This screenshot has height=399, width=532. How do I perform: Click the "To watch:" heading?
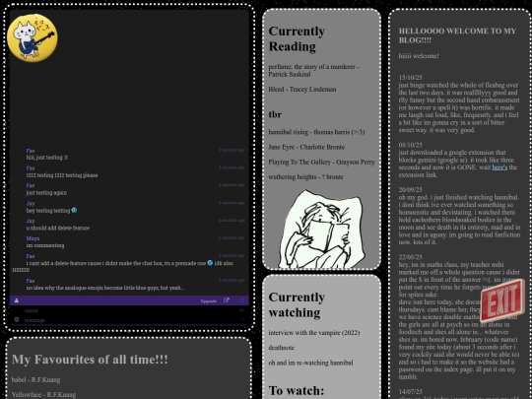[297, 390]
